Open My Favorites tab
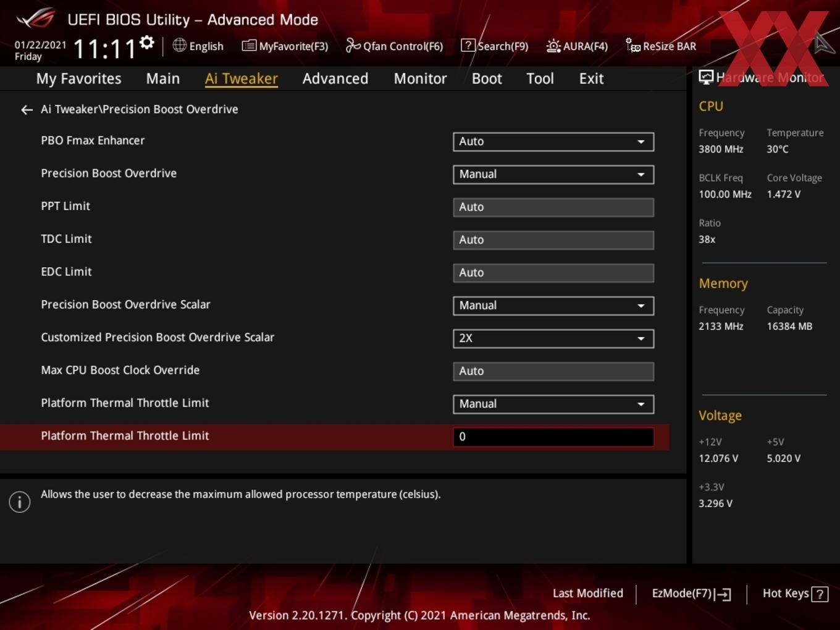 [x=78, y=78]
